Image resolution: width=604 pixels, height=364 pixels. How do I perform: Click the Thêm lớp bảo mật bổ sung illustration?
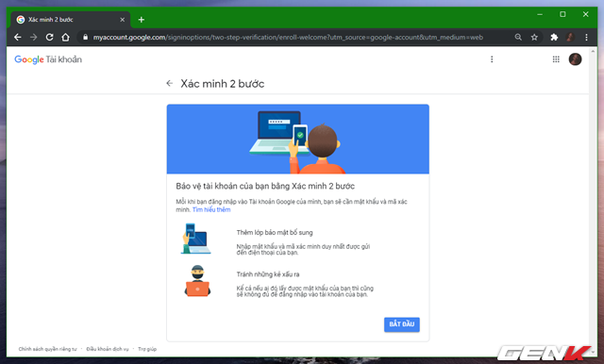(196, 239)
